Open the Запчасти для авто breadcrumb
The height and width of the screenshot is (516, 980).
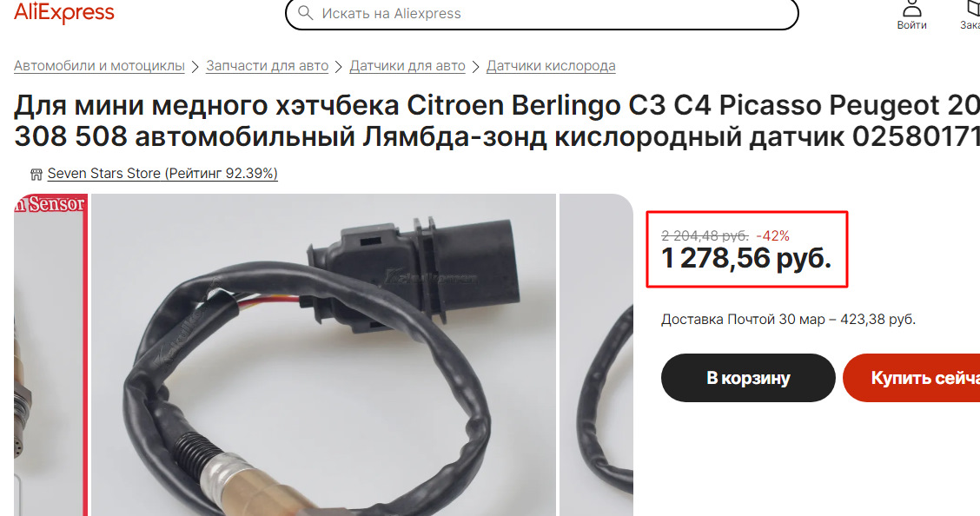pyautogui.click(x=267, y=66)
